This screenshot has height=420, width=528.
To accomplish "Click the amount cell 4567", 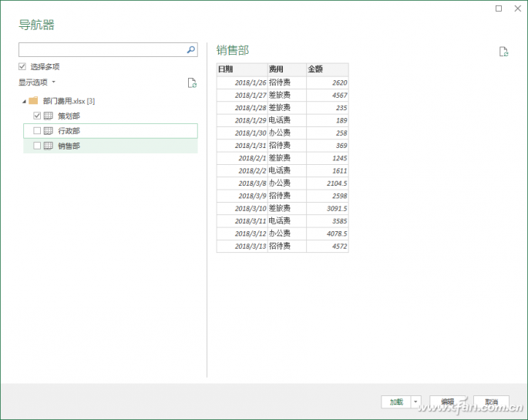I will (x=328, y=96).
